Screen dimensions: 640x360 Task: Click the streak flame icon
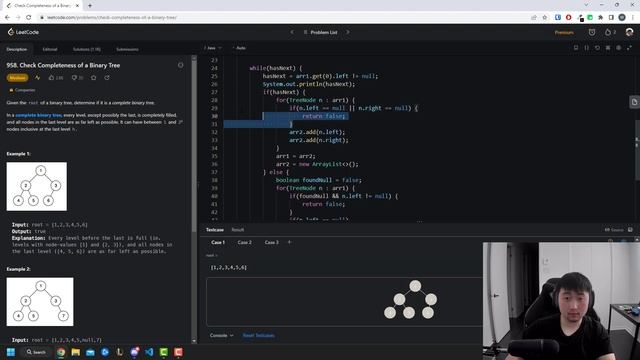(x=608, y=32)
